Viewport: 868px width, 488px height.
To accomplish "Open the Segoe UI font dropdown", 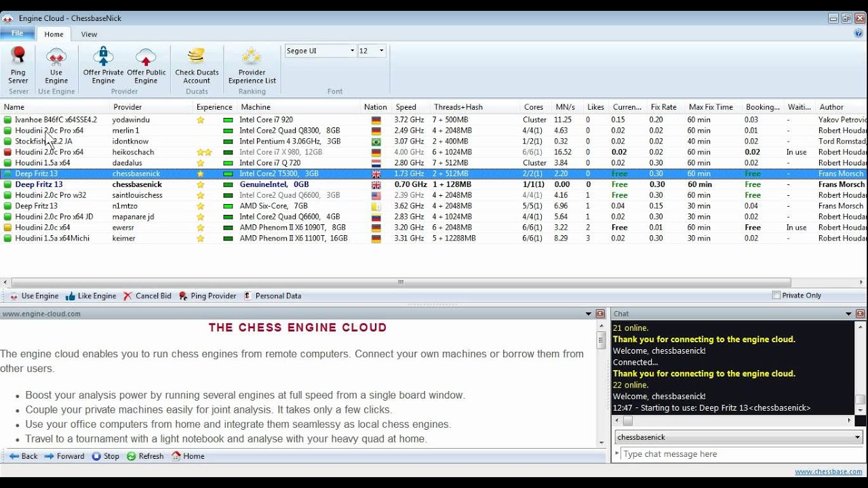I will point(352,51).
